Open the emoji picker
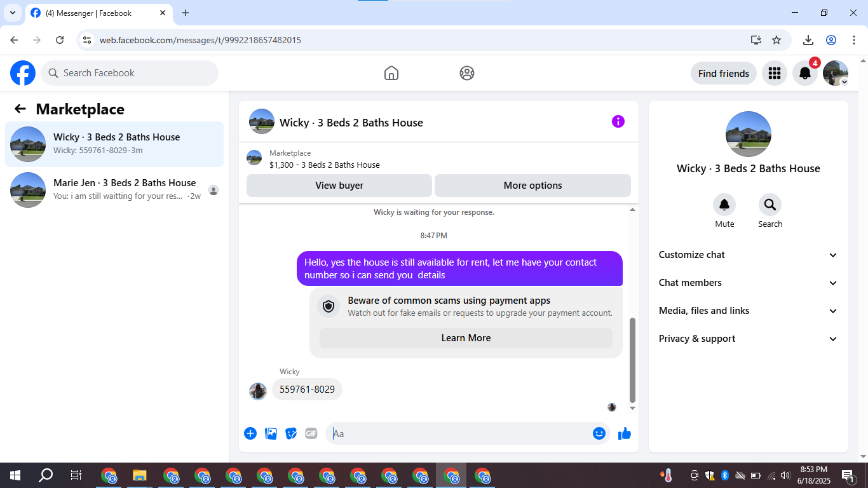This screenshot has width=868, height=488. 599,433
